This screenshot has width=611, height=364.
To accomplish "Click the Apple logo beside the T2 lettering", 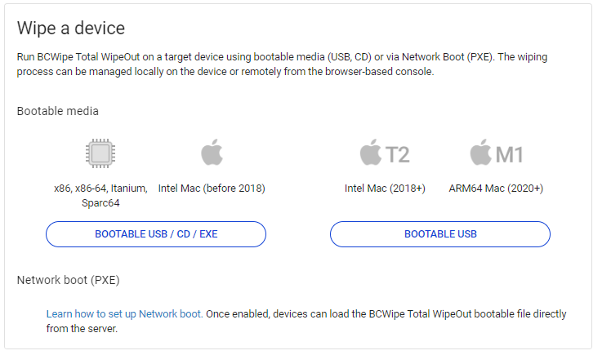I will coord(371,153).
